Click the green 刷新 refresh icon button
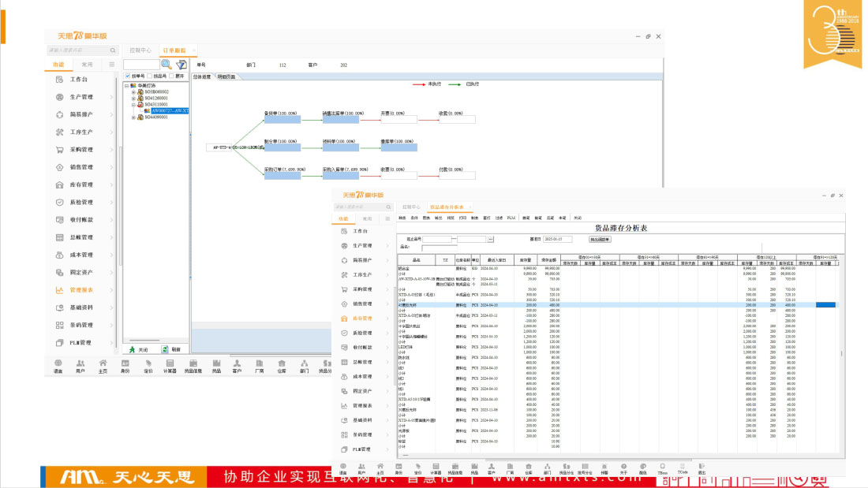 (x=166, y=348)
